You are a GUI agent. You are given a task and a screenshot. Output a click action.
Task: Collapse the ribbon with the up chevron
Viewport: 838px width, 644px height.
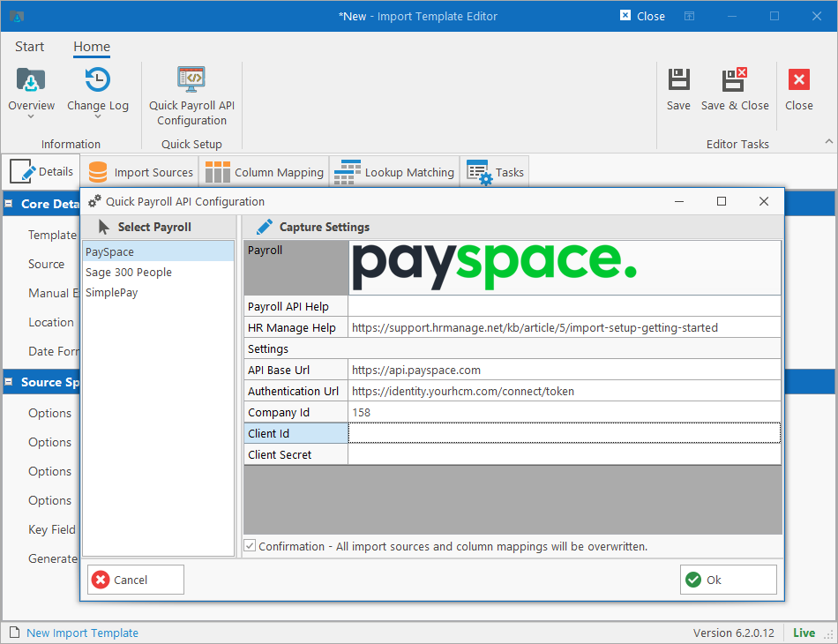coord(829,141)
